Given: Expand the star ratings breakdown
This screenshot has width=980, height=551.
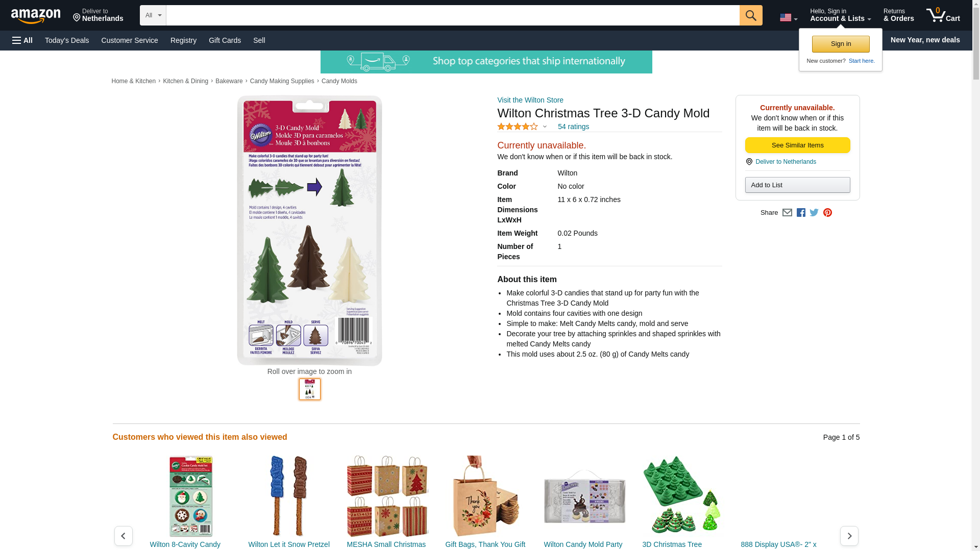Looking at the screenshot, I should 522,127.
